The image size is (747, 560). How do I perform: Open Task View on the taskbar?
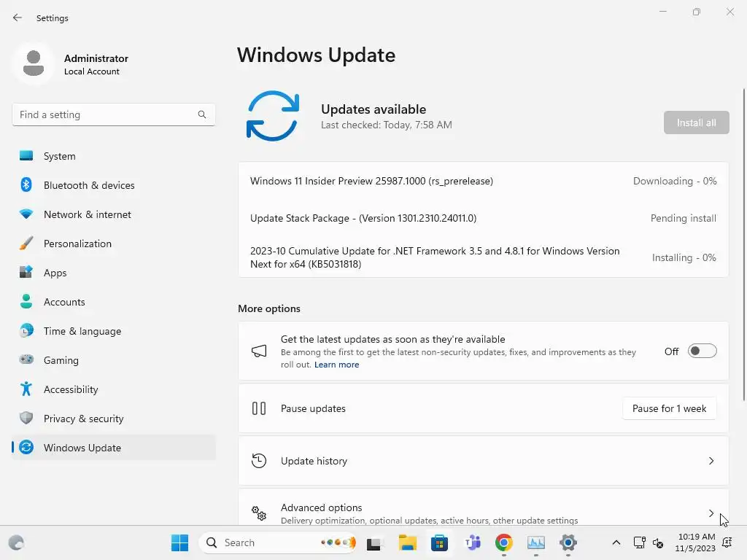tap(374, 542)
